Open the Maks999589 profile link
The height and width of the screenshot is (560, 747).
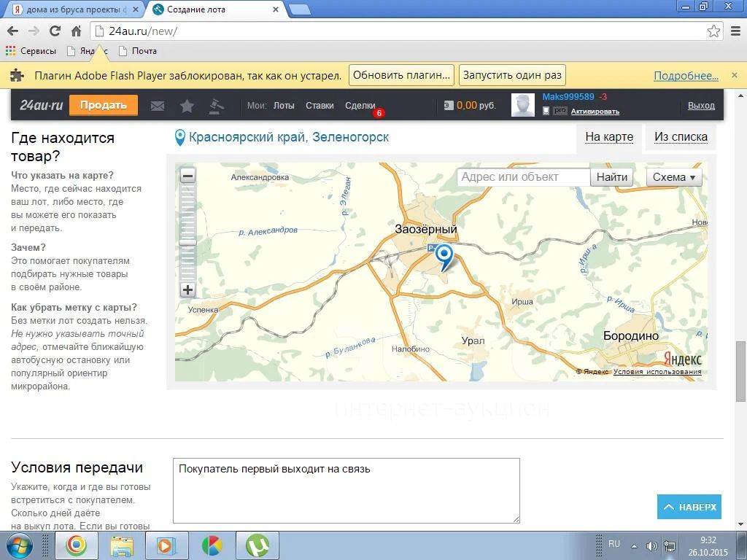tap(568, 97)
